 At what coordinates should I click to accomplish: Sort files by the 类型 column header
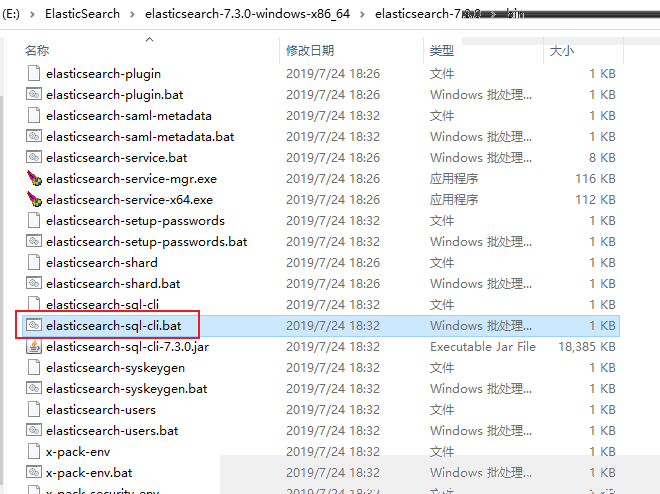coord(442,50)
